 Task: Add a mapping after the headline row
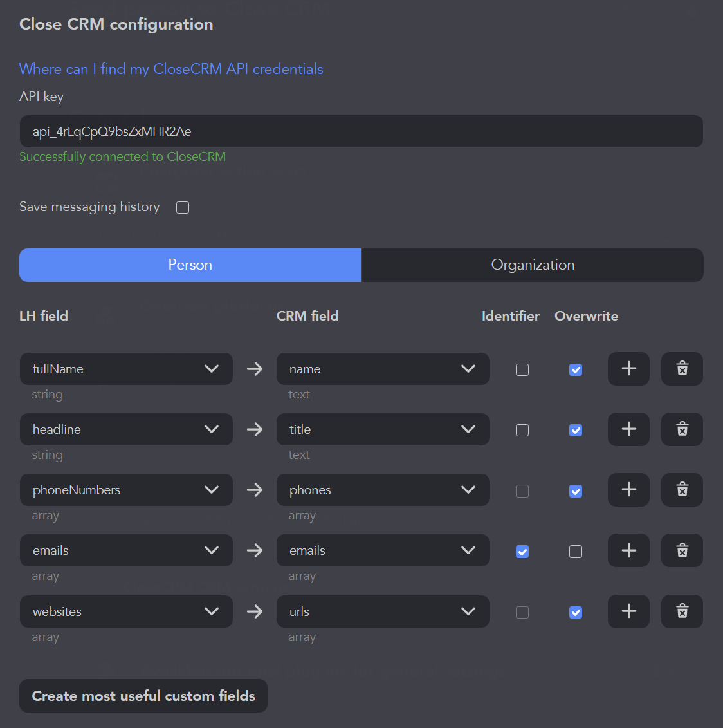[628, 429]
